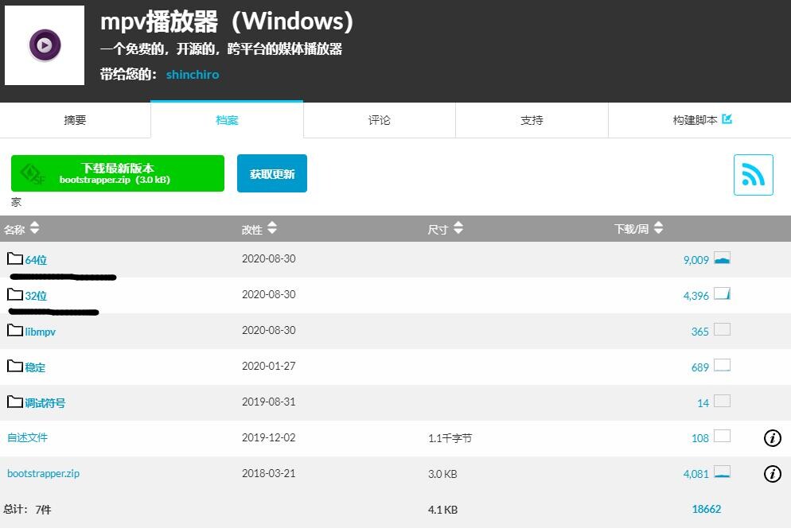Click the 689 downloads count
Image resolution: width=791 pixels, height=532 pixels.
click(x=700, y=367)
